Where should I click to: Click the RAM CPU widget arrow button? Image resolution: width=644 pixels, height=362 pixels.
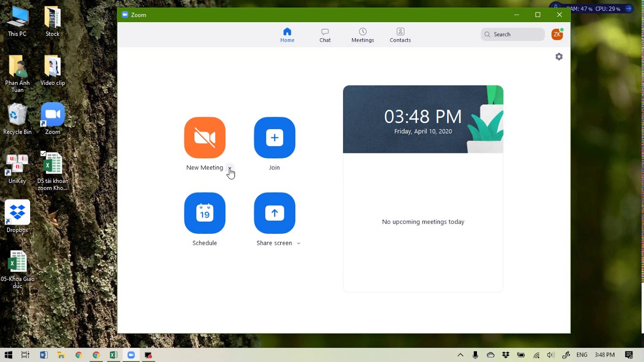[x=628, y=9]
